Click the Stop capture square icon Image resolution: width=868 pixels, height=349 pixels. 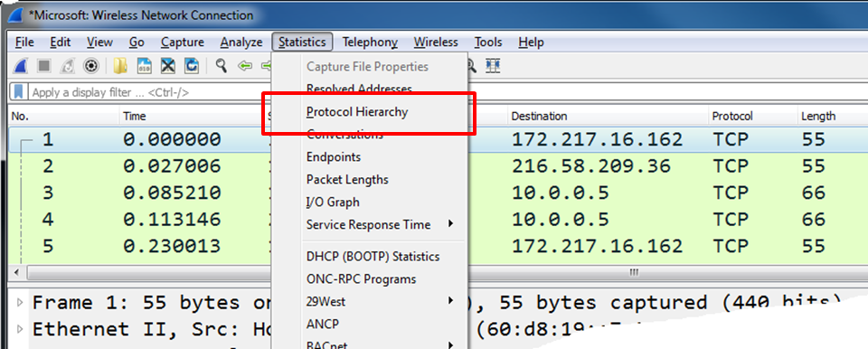tap(43, 67)
